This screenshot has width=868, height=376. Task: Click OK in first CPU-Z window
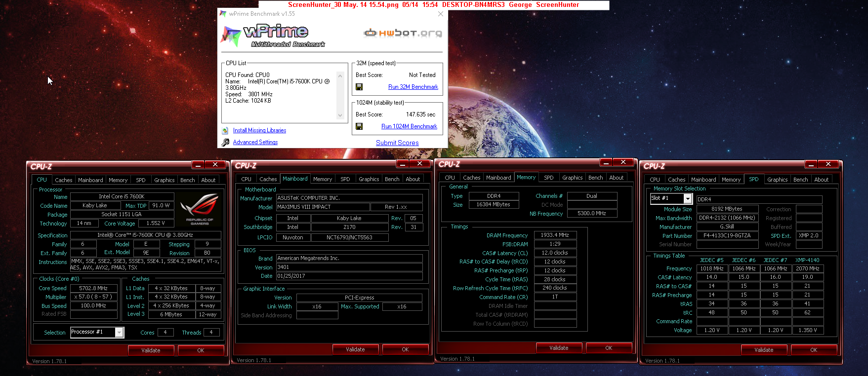(201, 350)
